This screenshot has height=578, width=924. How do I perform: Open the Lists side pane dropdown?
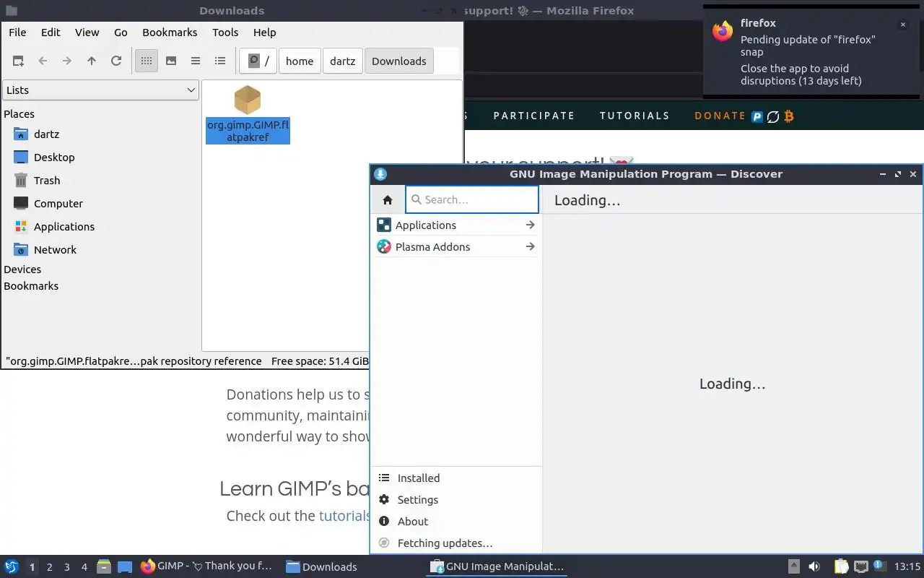coord(100,90)
